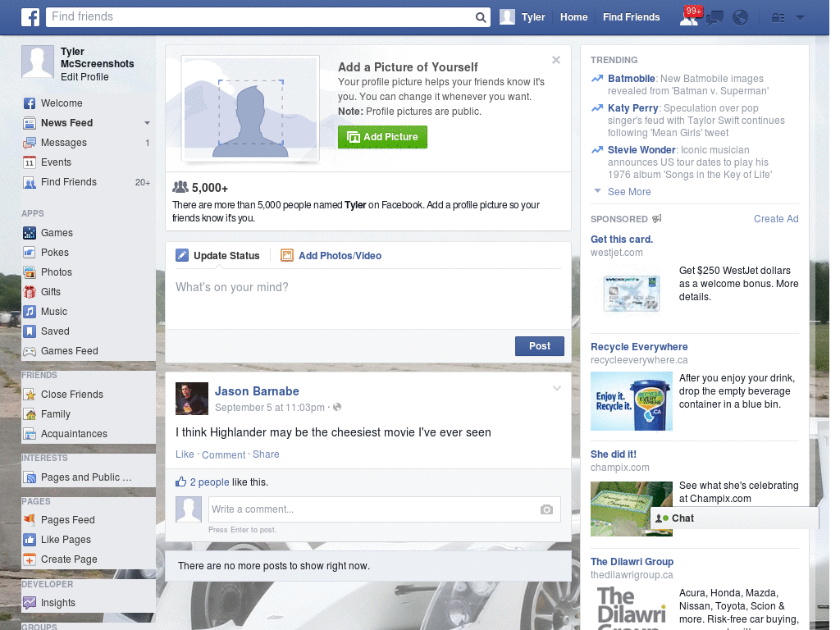Open Jason Barnabe post options chevron
Screen dimensions: 840x630
(557, 388)
